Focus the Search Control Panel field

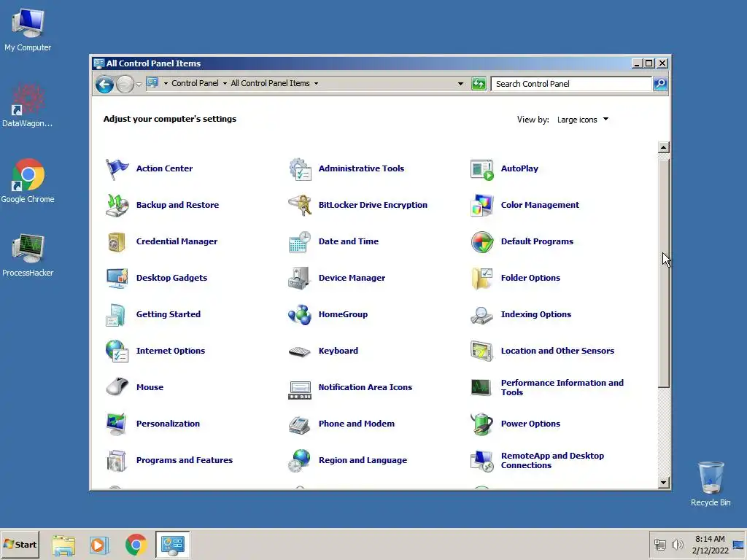point(572,84)
